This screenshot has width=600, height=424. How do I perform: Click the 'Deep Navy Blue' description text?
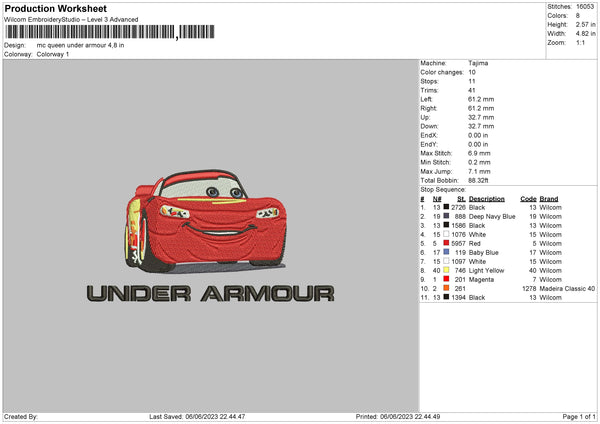(492, 216)
